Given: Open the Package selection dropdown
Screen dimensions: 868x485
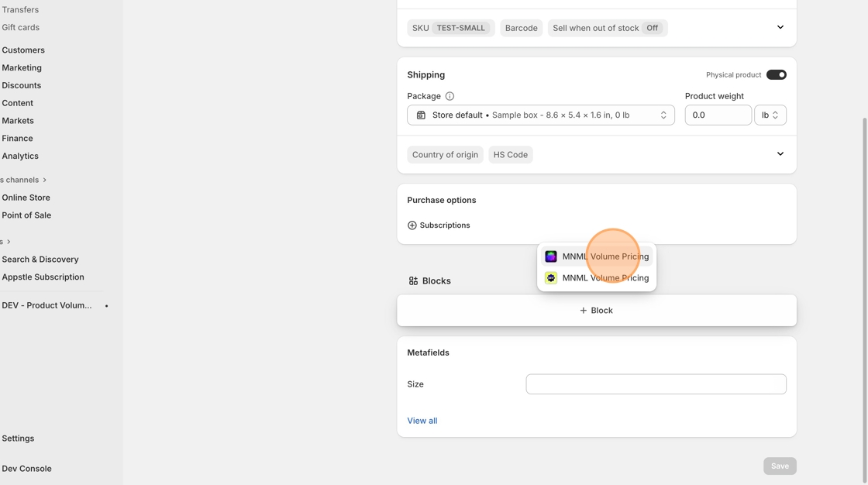Looking at the screenshot, I should pos(540,115).
